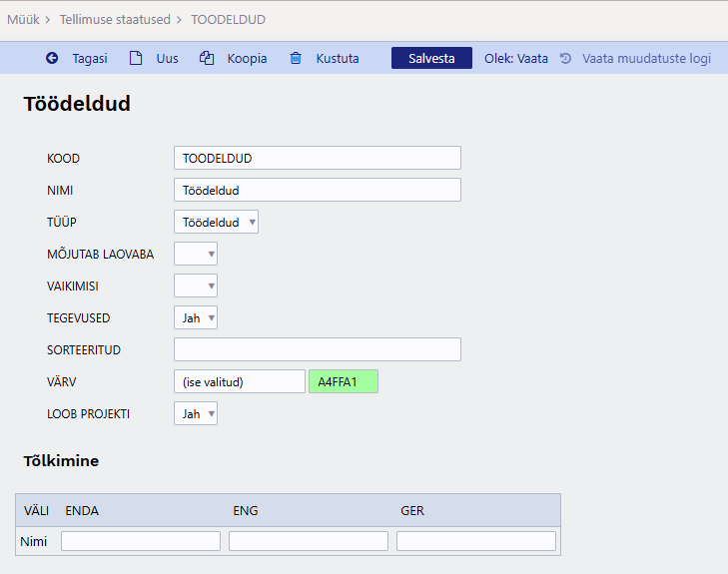Open Tellimuse staatused breadcrumb item
This screenshot has height=574, width=728.
115,19
